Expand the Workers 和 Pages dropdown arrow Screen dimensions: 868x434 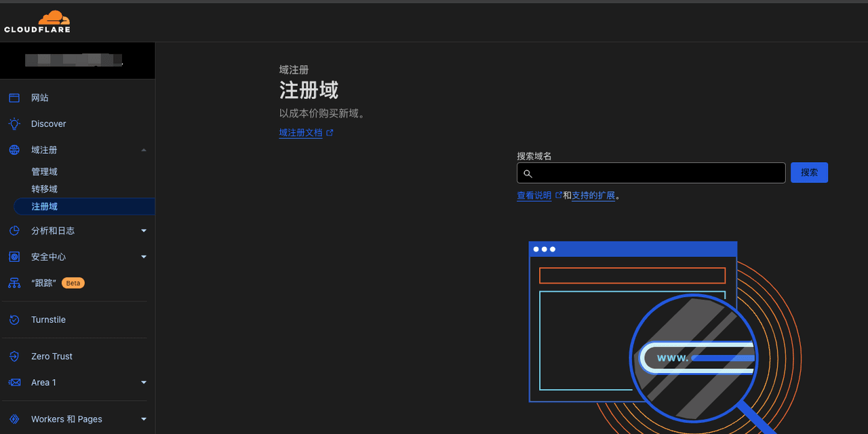pyautogui.click(x=144, y=419)
